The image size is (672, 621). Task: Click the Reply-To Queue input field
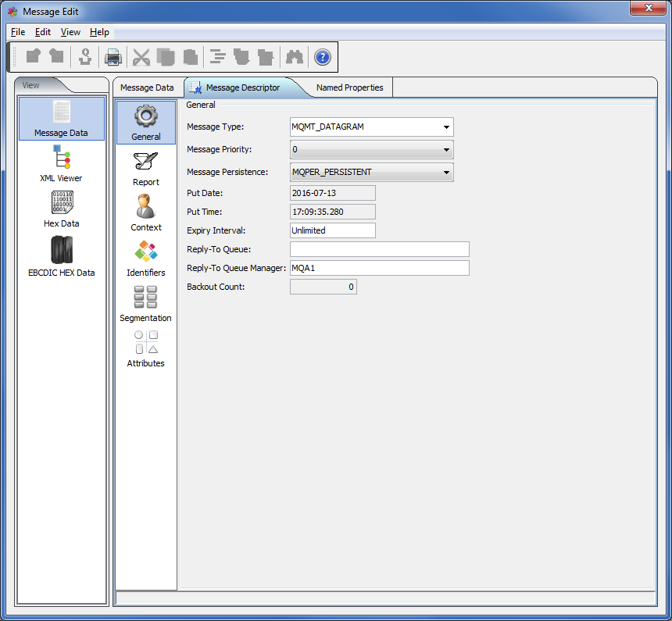[x=379, y=249]
